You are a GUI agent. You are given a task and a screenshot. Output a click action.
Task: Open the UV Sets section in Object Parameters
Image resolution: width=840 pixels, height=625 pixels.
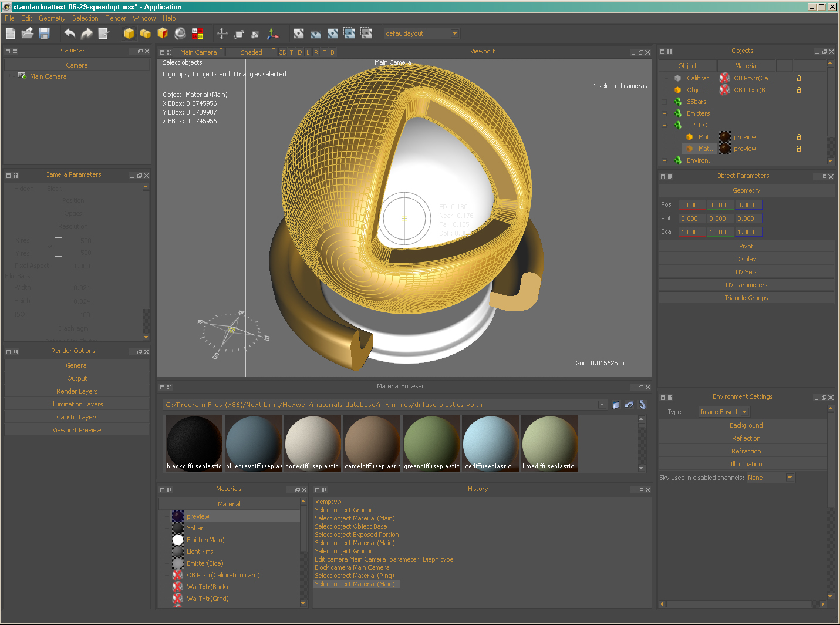[x=746, y=271]
